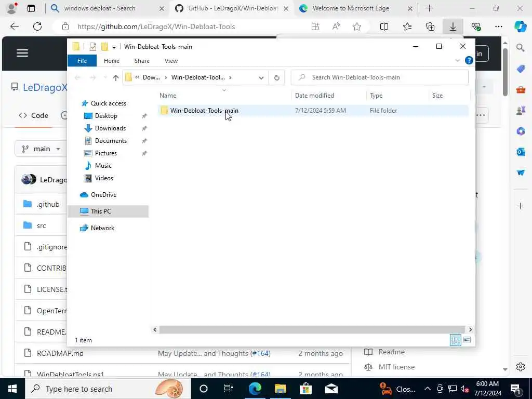Open the Explorer Home ribbon tab
Screen dimensions: 532x399
point(111,61)
